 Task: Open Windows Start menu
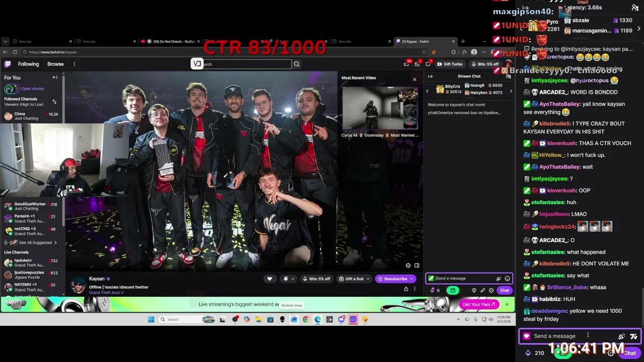pyautogui.click(x=151, y=319)
